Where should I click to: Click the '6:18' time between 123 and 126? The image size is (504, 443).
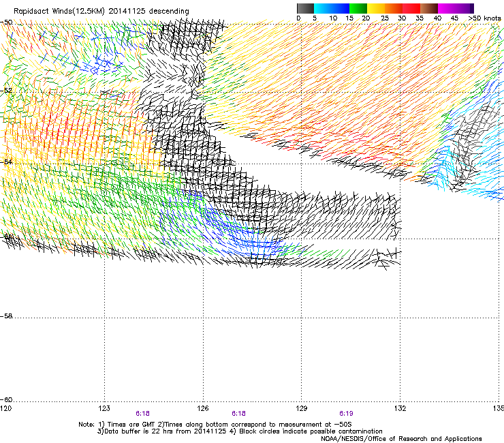[143, 414]
